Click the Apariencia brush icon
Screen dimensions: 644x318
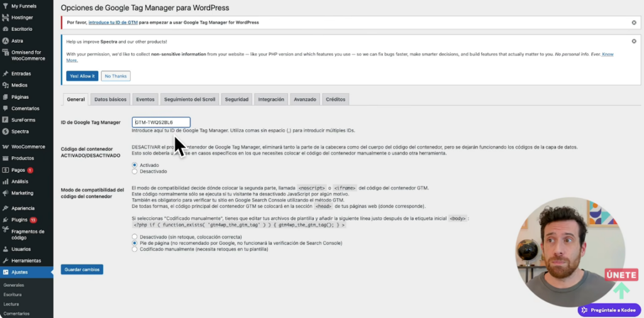click(x=5, y=208)
